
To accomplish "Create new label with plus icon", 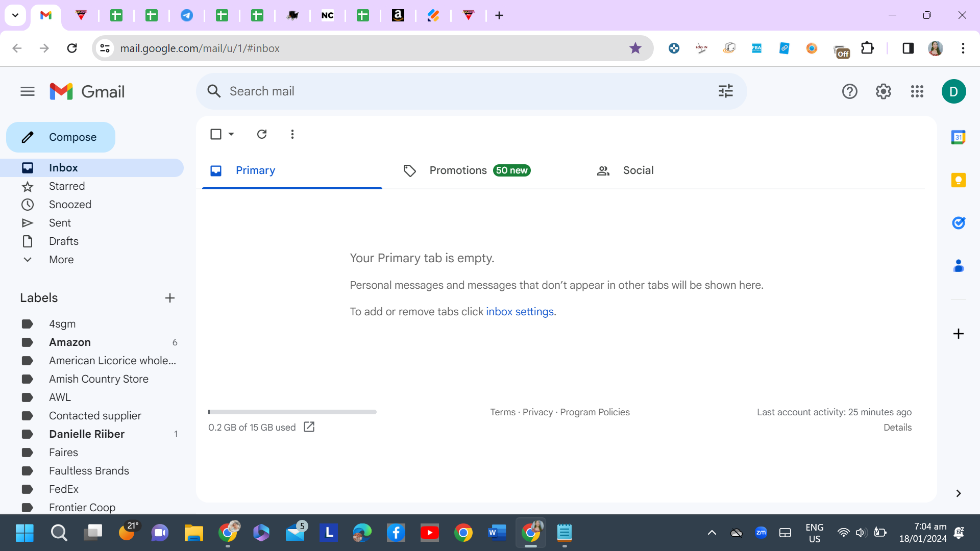I will pos(170,298).
